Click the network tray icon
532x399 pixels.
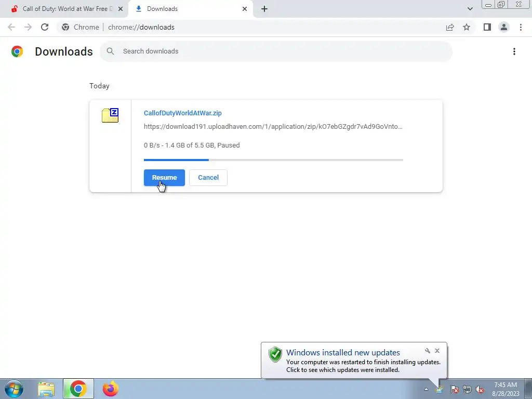point(467,389)
